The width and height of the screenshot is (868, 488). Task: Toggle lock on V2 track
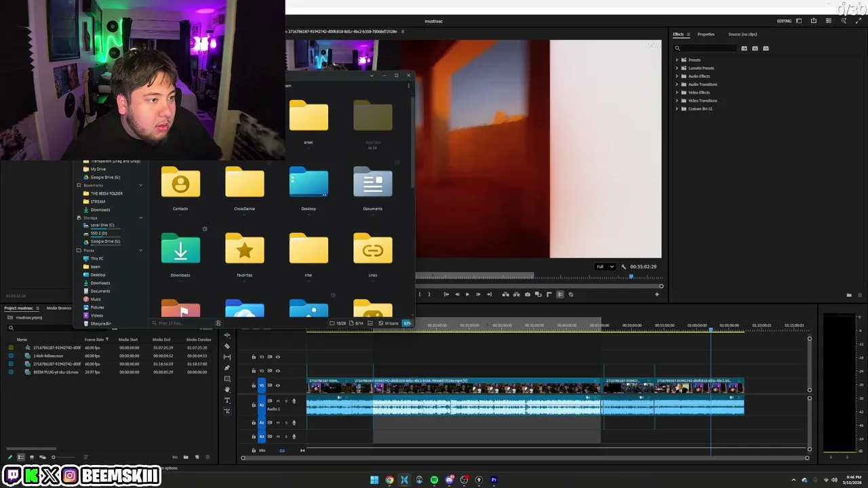coord(254,371)
